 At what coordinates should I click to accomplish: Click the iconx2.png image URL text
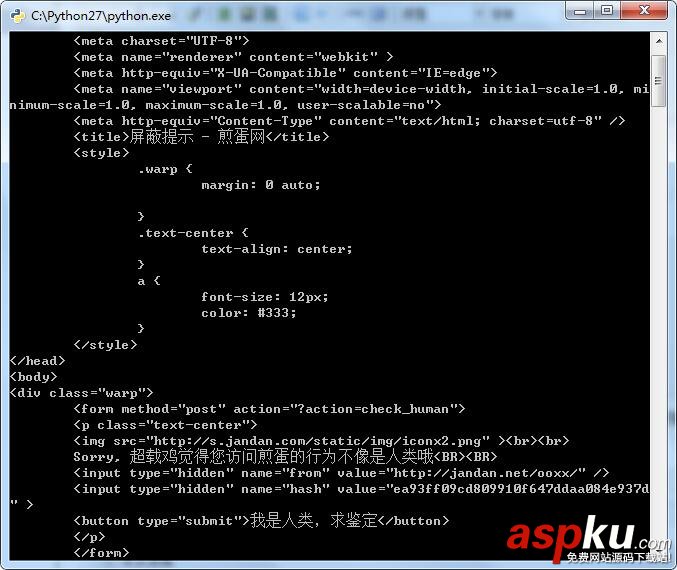(x=317, y=441)
